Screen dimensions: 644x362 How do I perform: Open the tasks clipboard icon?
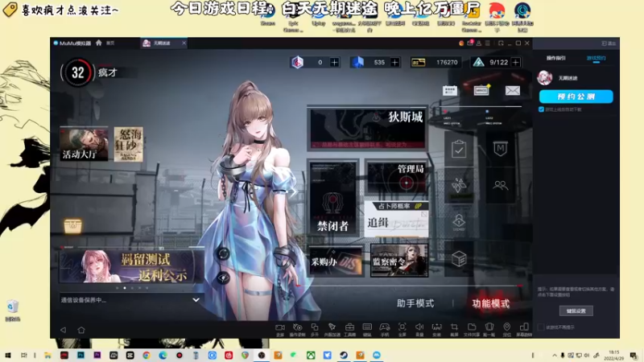[x=459, y=149]
